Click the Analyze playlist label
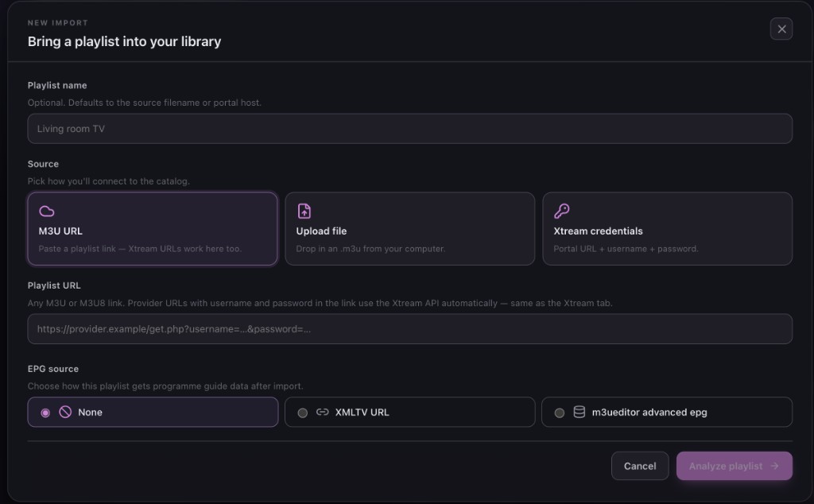 point(726,466)
